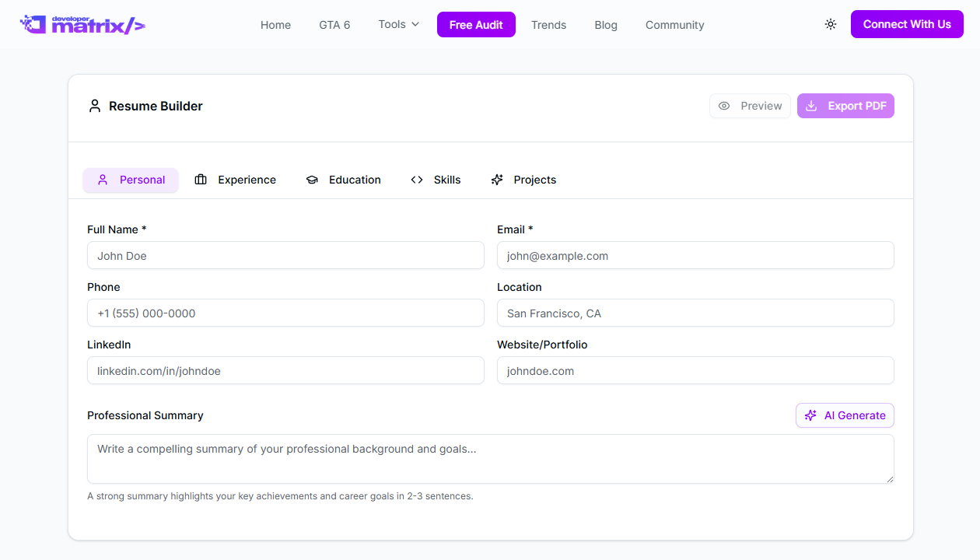Click into the Email input field
The image size is (980, 560).
click(695, 255)
